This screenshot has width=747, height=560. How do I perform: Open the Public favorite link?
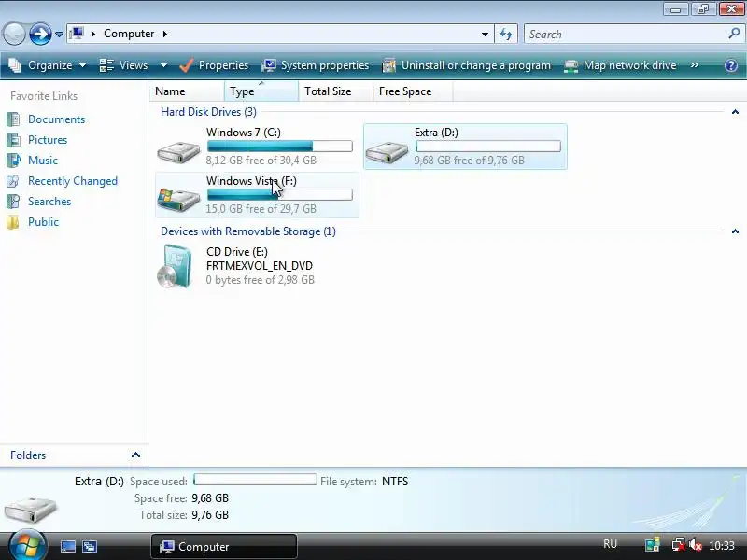43,222
